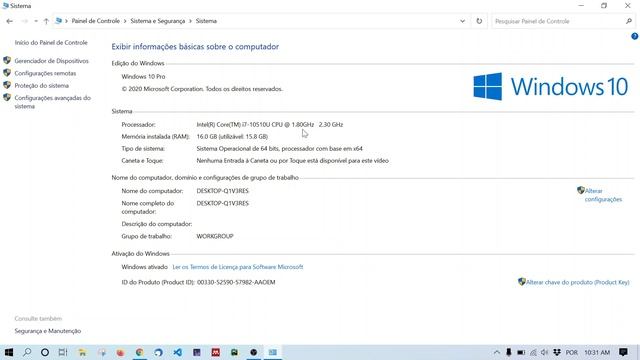Open the Action Center notifications icon

[x=623, y=352]
